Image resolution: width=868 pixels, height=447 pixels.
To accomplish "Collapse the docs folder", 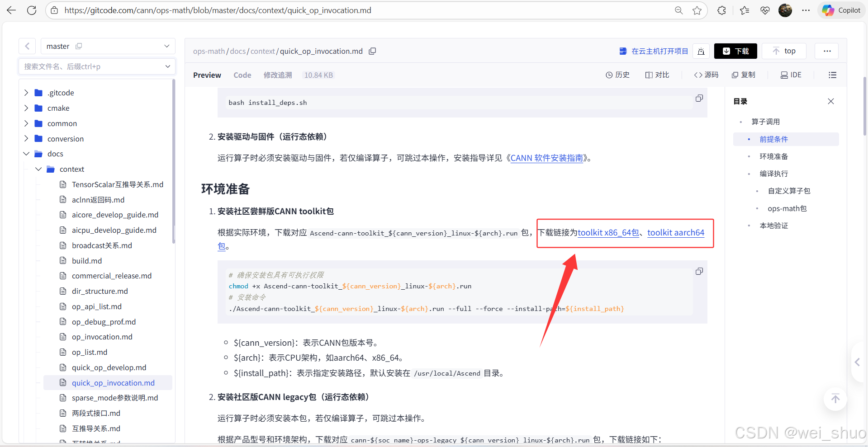I will click(26, 154).
